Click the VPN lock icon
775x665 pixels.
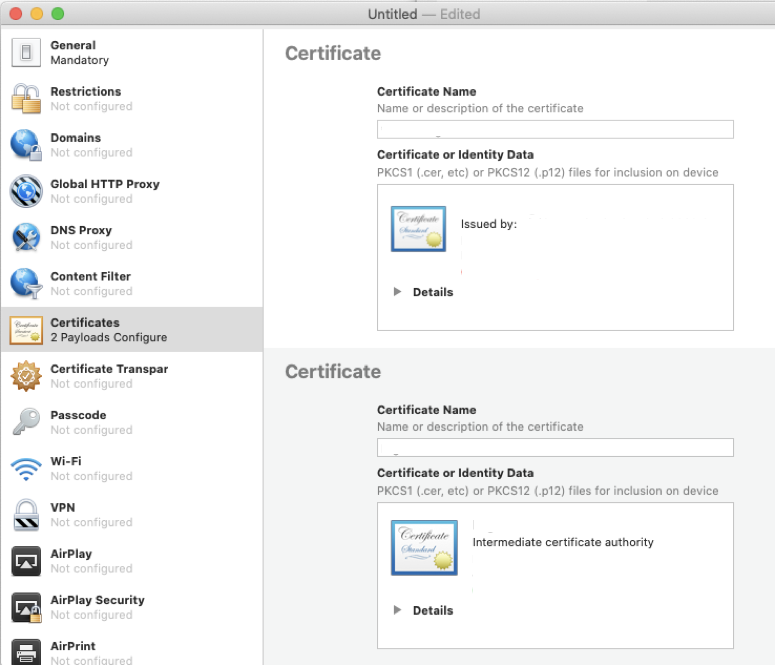coord(26,515)
